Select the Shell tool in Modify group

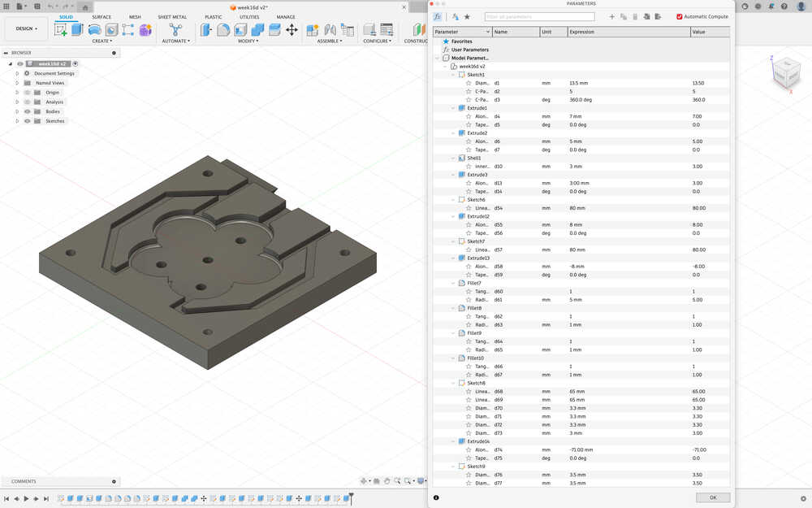[240, 29]
